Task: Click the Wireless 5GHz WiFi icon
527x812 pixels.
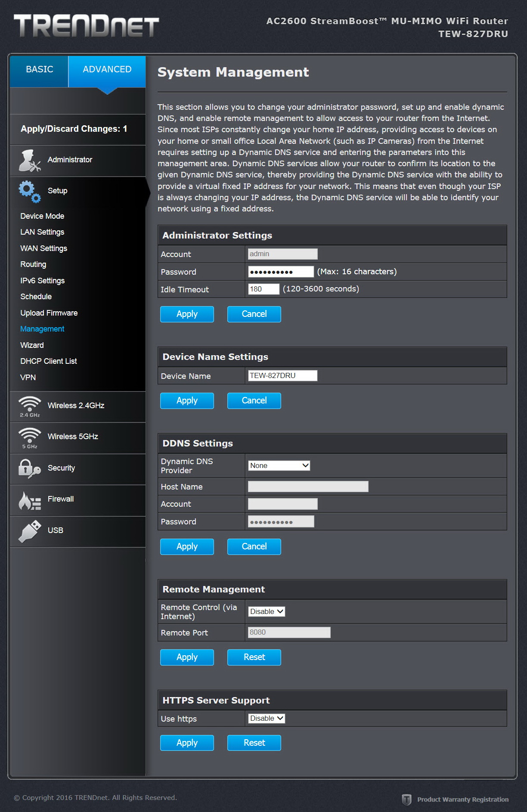Action: [30, 438]
